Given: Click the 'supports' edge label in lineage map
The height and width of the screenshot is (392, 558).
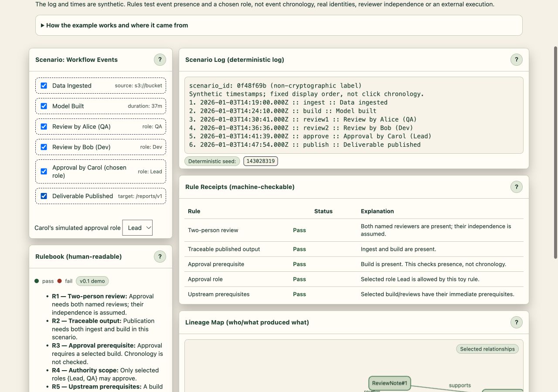Looking at the screenshot, I should coord(460,385).
